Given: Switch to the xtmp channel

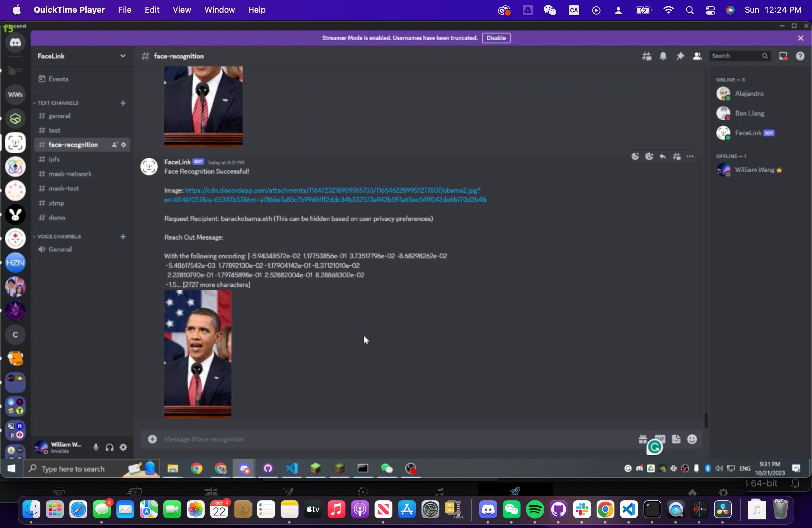Looking at the screenshot, I should (82, 203).
